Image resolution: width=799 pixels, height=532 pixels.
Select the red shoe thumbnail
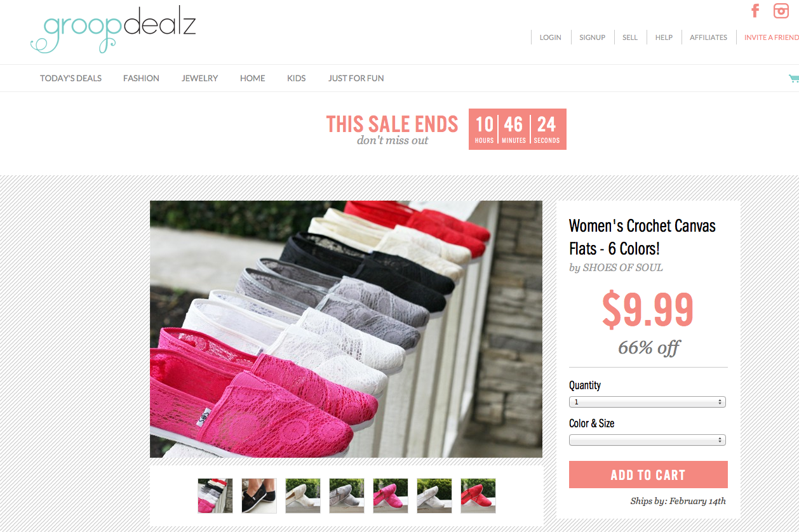click(x=478, y=496)
